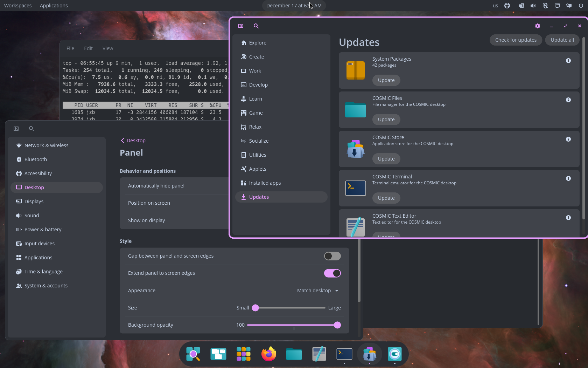Open the Appearance Match desktop dropdown
This screenshot has height=368, width=588.
point(317,291)
